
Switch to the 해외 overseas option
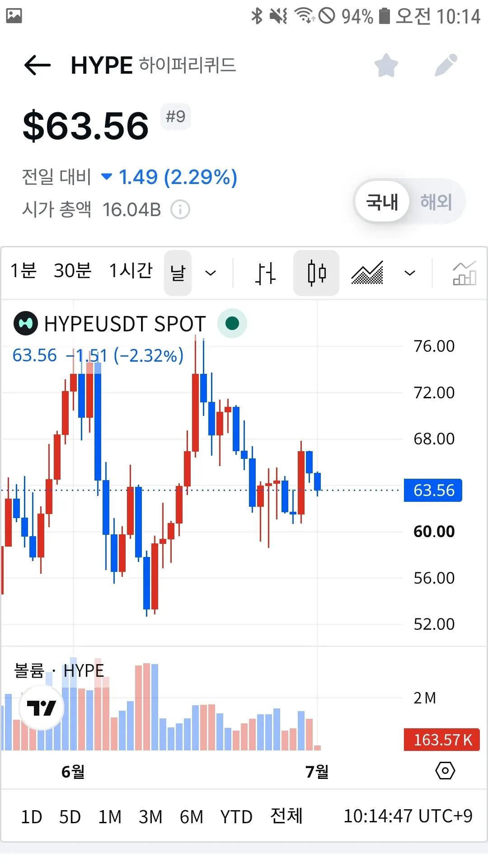(x=436, y=202)
